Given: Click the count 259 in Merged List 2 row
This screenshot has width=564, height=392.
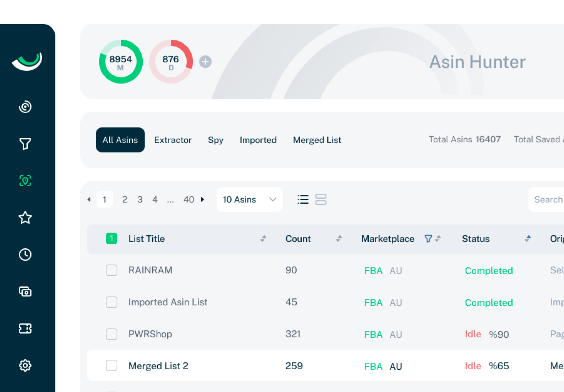Looking at the screenshot, I should pos(294,366).
